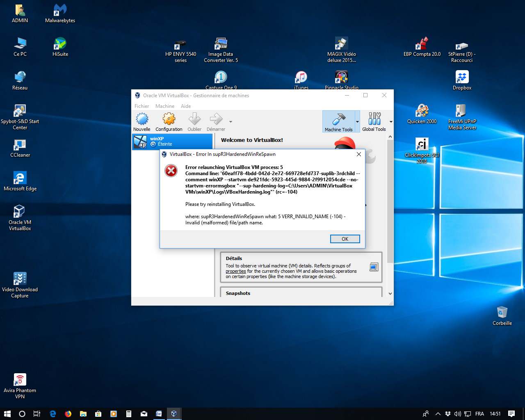Viewport: 525px width, 420px height.
Task: Click the 14:51 taskbar clock
Action: tap(495, 414)
